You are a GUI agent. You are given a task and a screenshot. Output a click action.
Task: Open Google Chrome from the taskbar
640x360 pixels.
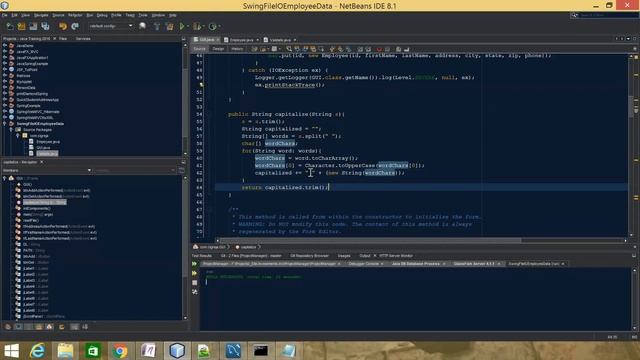pyautogui.click(x=120, y=351)
